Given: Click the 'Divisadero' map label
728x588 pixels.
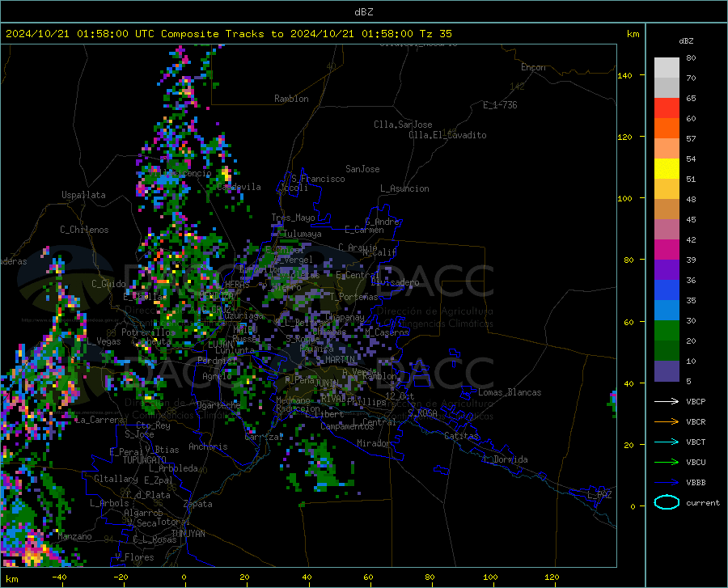Looking at the screenshot, I should [x=395, y=282].
